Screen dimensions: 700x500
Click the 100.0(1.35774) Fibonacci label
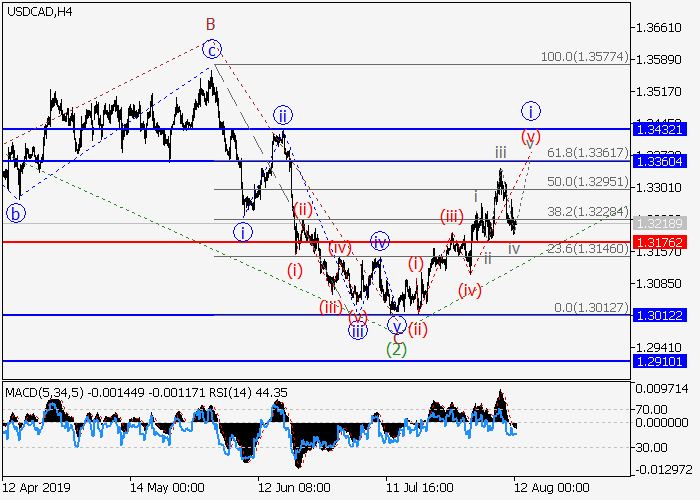tap(583, 58)
